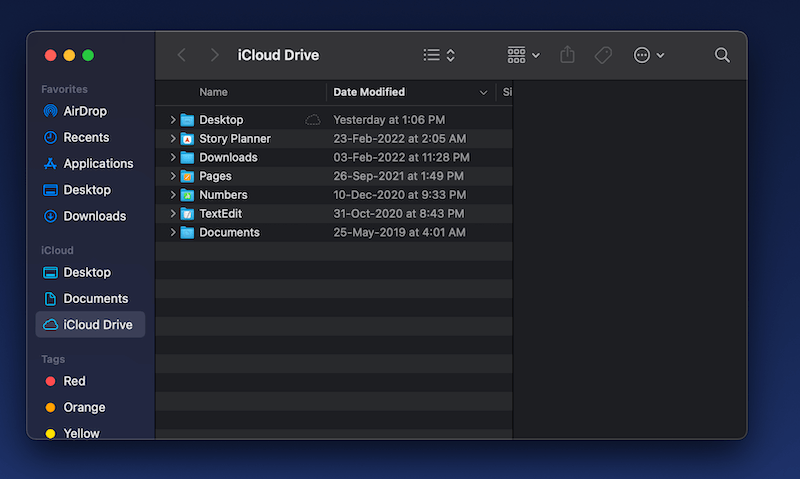800x479 pixels.
Task: Click the Forward navigation arrow
Action: (x=214, y=55)
